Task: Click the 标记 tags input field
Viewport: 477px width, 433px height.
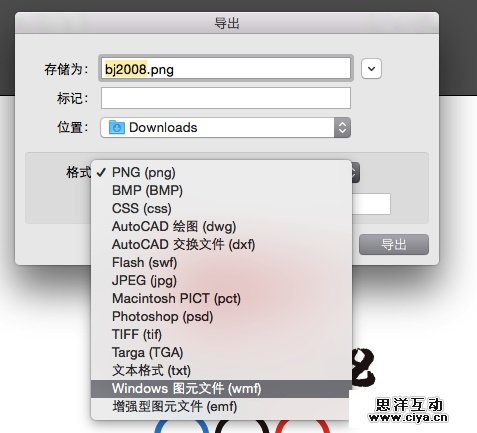Action: point(226,98)
